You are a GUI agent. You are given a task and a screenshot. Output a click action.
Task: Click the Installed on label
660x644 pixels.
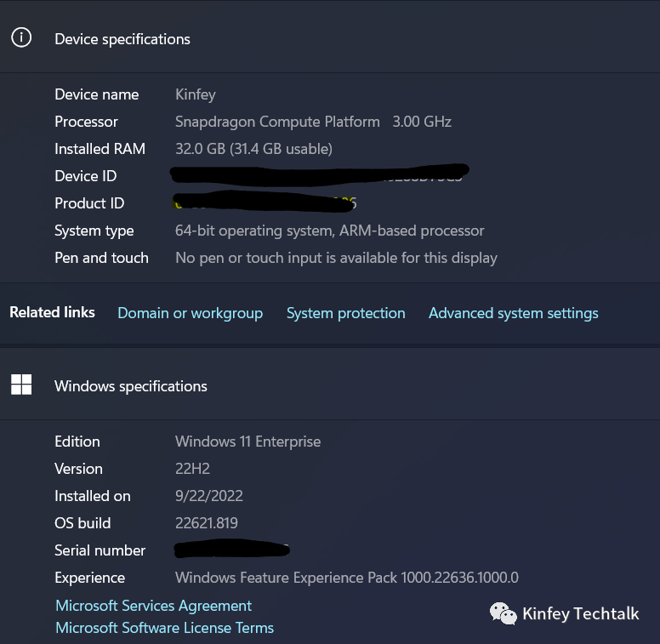click(x=93, y=496)
